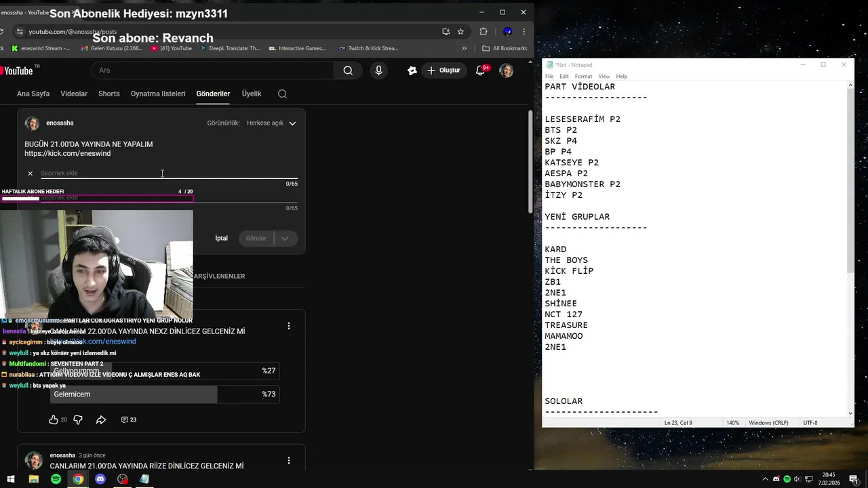Share the NEXZ poll post
The width and height of the screenshot is (868, 488).
(101, 420)
